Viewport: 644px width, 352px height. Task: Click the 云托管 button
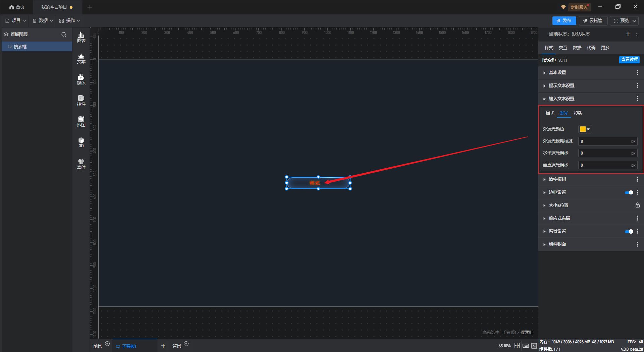593,21
